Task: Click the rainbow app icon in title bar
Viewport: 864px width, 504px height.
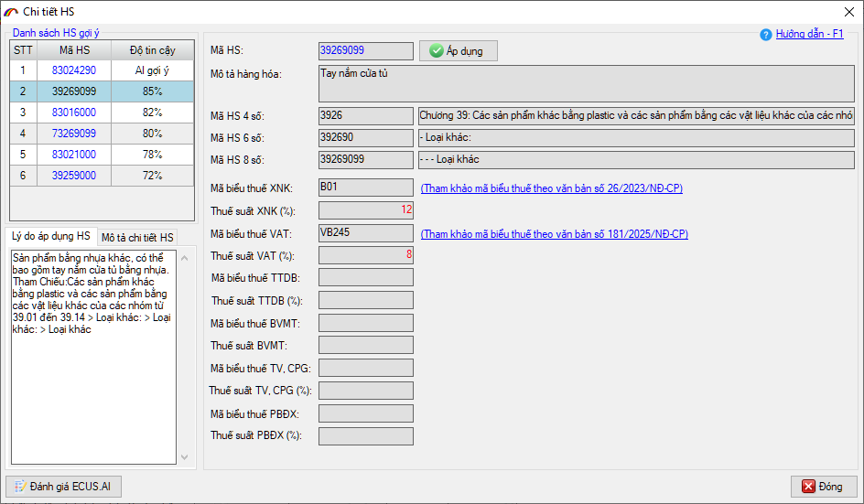Action: point(11,11)
